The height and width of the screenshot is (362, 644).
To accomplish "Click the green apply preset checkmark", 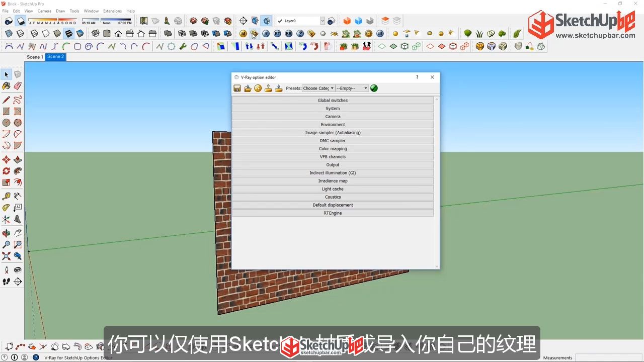I will point(374,88).
